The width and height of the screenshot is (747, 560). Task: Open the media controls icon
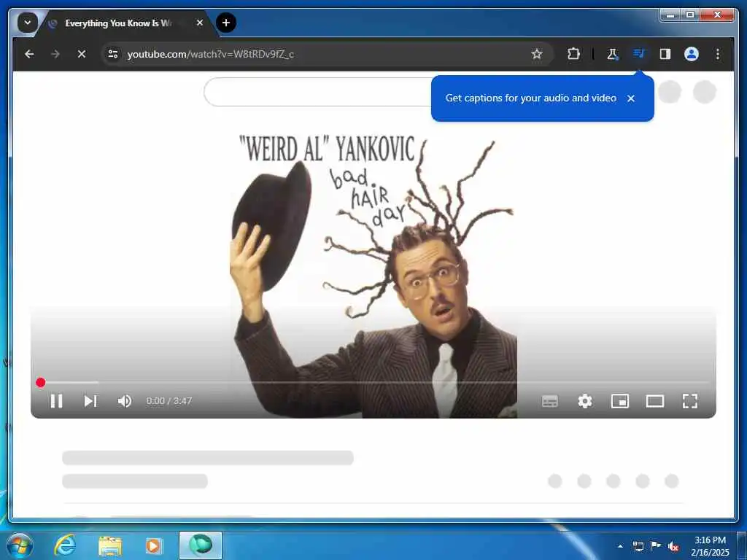638,54
